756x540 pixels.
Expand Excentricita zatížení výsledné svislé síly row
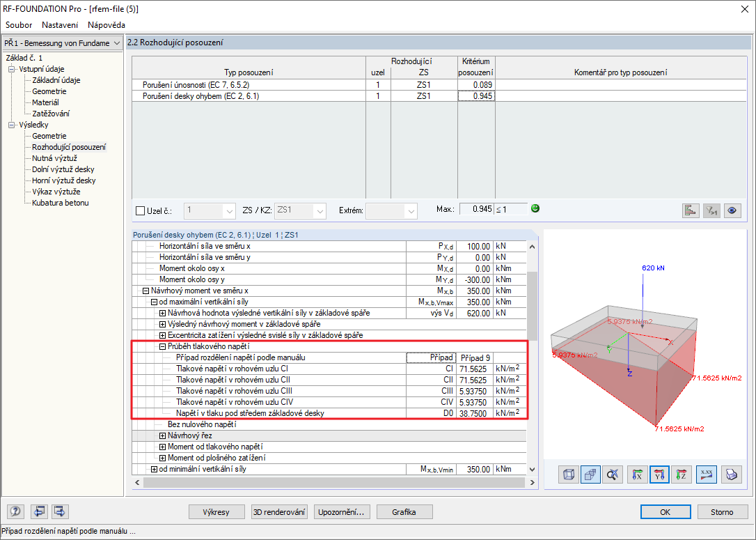pos(162,335)
